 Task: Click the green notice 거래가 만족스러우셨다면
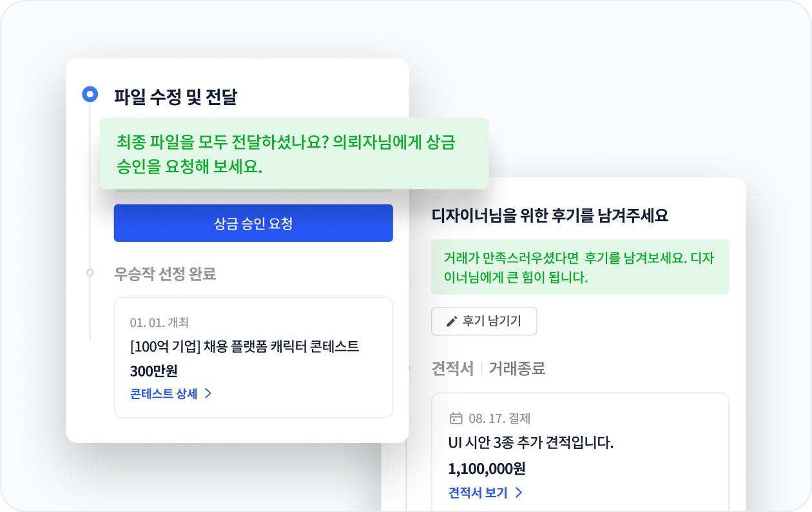[580, 268]
